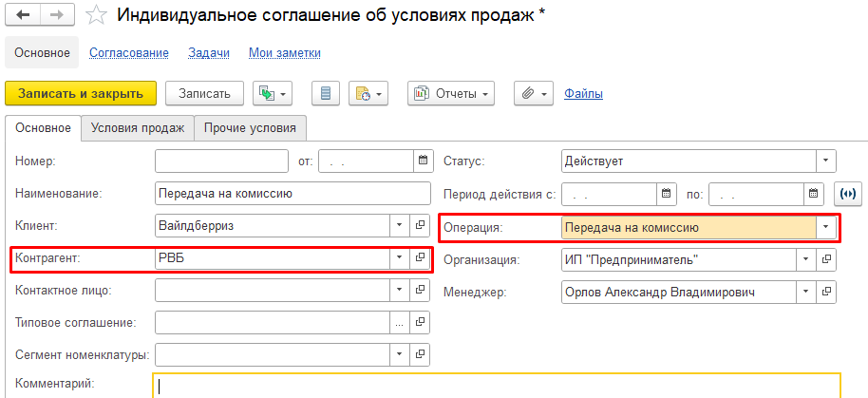Viewport: 868px width, 398px height.
Task: Click the Операция field showing Передача на комиссию
Action: pyautogui.click(x=689, y=227)
